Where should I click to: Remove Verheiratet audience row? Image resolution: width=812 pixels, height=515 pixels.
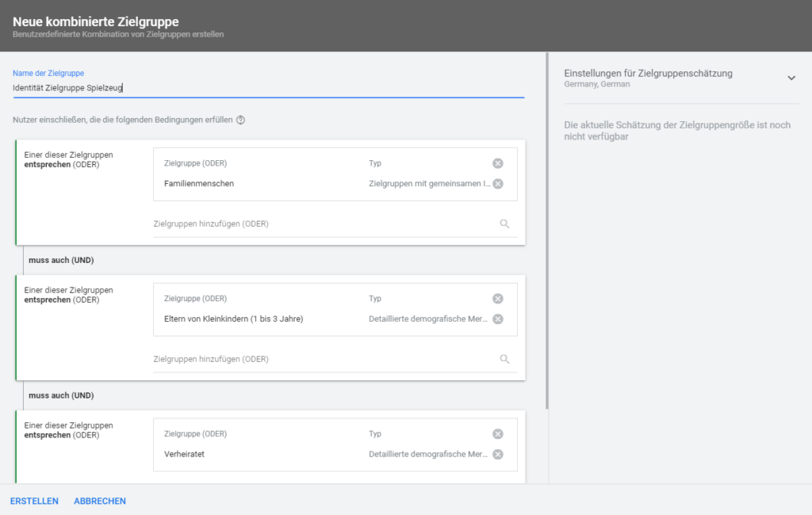[497, 455]
